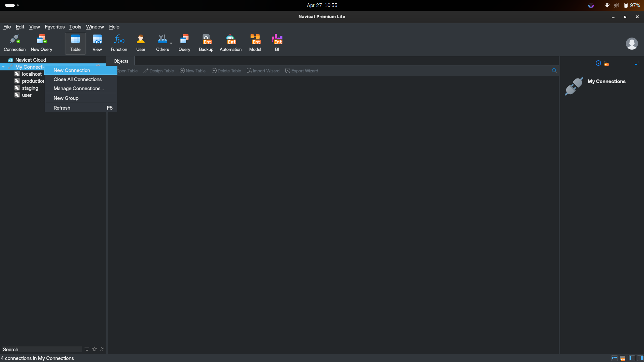
Task: Open the File menu
Action: (7, 27)
